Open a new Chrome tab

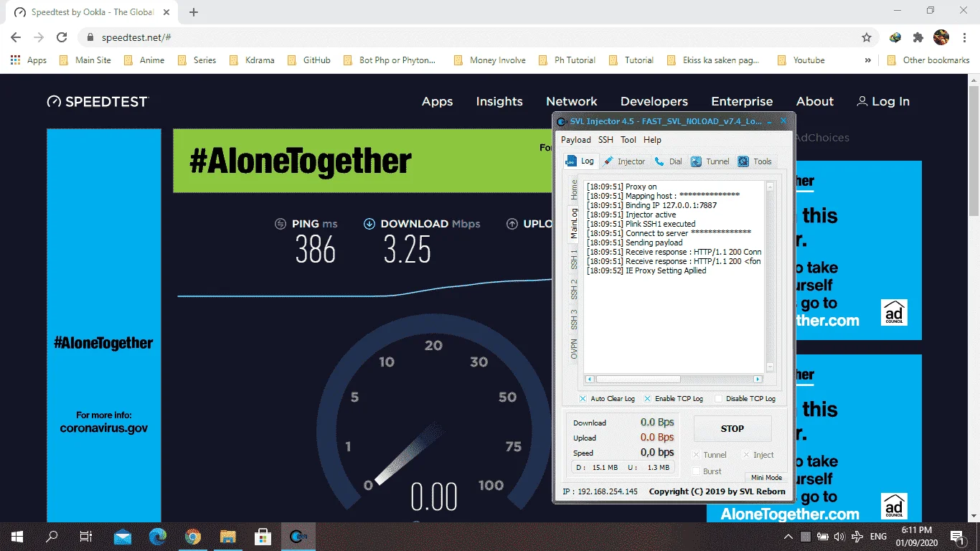[x=193, y=12]
